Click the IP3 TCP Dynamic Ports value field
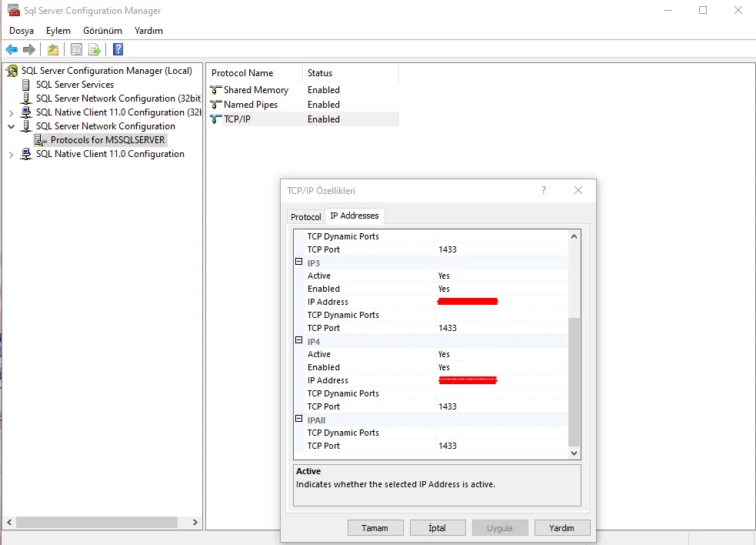The width and height of the screenshot is (756, 545). click(502, 315)
